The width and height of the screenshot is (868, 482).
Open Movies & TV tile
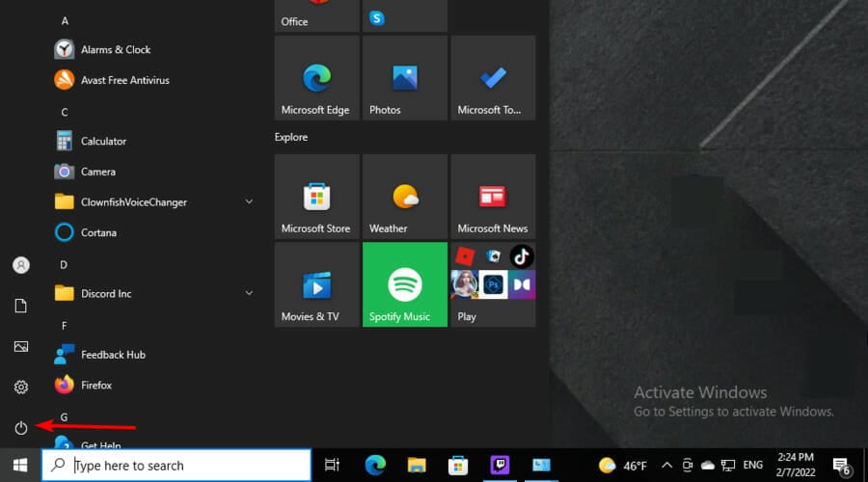pos(316,284)
